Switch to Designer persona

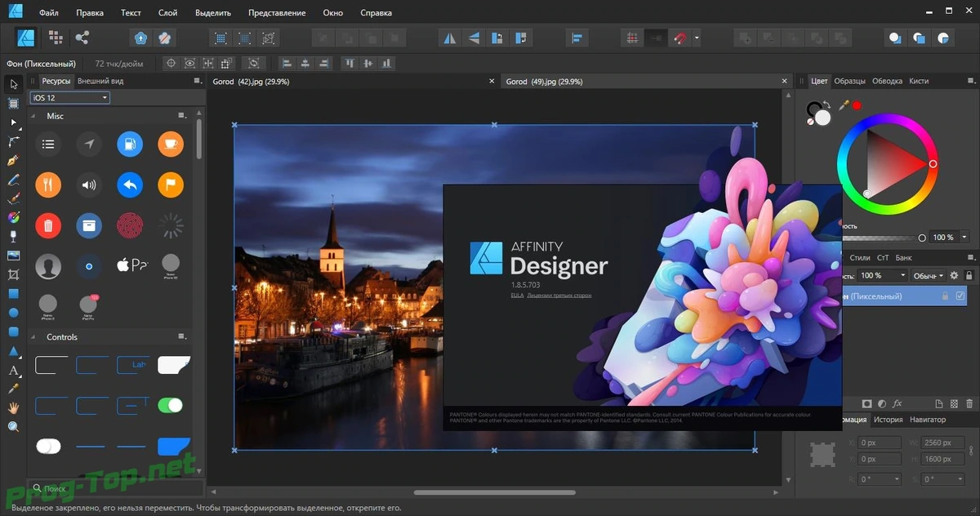(26, 38)
